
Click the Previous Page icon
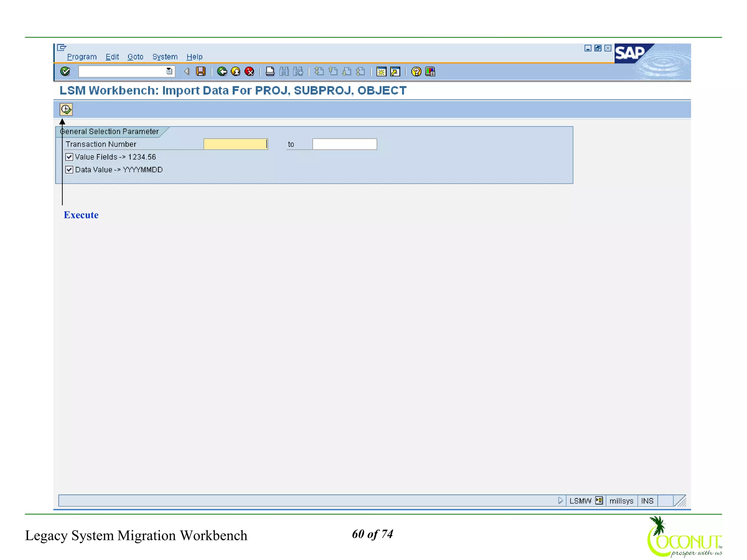pyautogui.click(x=333, y=71)
